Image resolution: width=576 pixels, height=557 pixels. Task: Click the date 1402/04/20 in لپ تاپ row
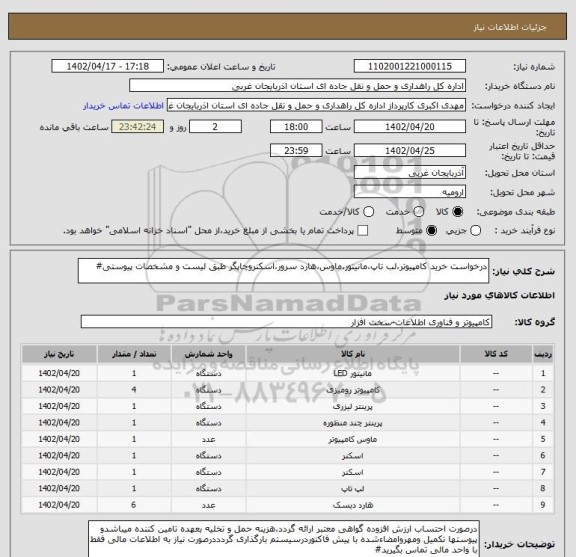pos(59,489)
